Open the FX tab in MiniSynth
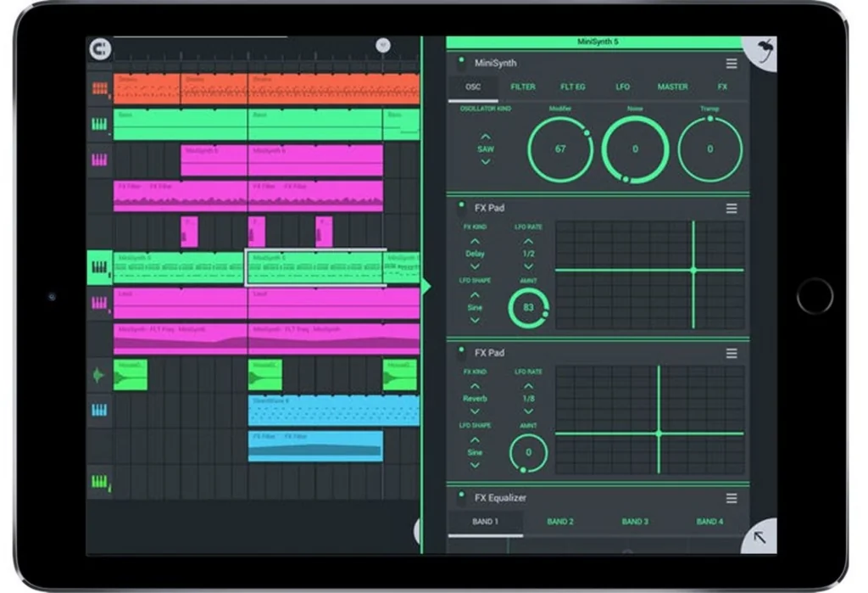 pyautogui.click(x=722, y=87)
